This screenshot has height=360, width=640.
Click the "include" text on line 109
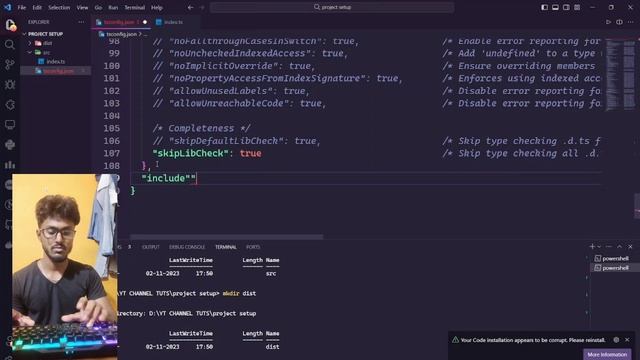click(x=169, y=178)
